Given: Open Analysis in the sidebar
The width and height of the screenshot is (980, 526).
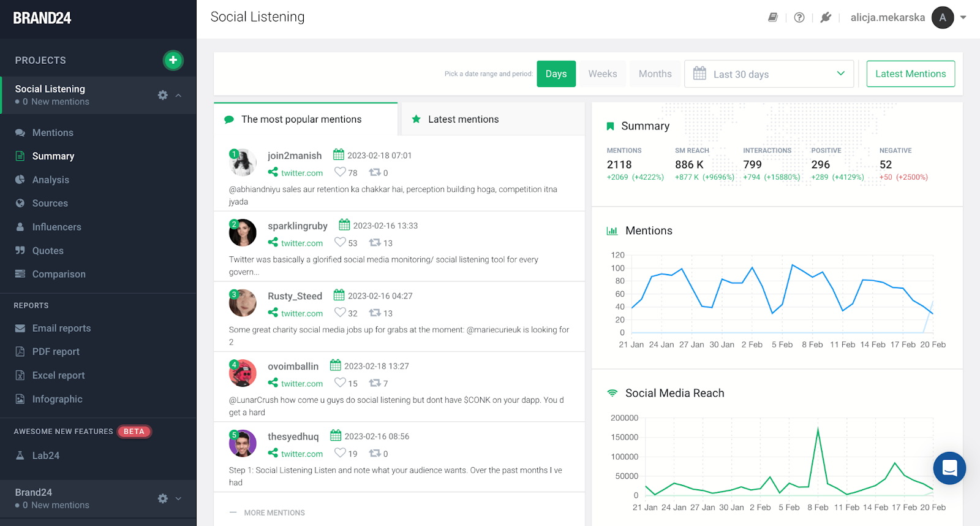Looking at the screenshot, I should pyautogui.click(x=51, y=180).
